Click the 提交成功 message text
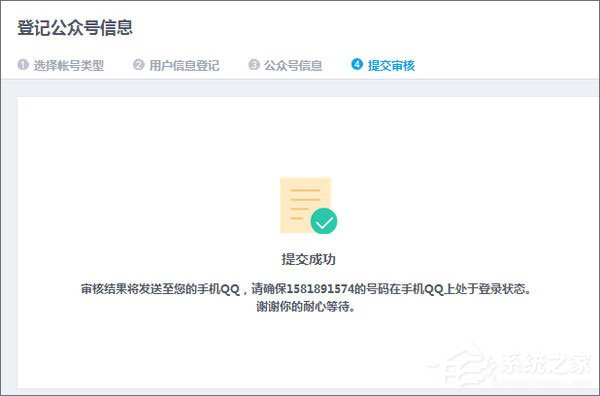This screenshot has width=600, height=396. [x=308, y=259]
